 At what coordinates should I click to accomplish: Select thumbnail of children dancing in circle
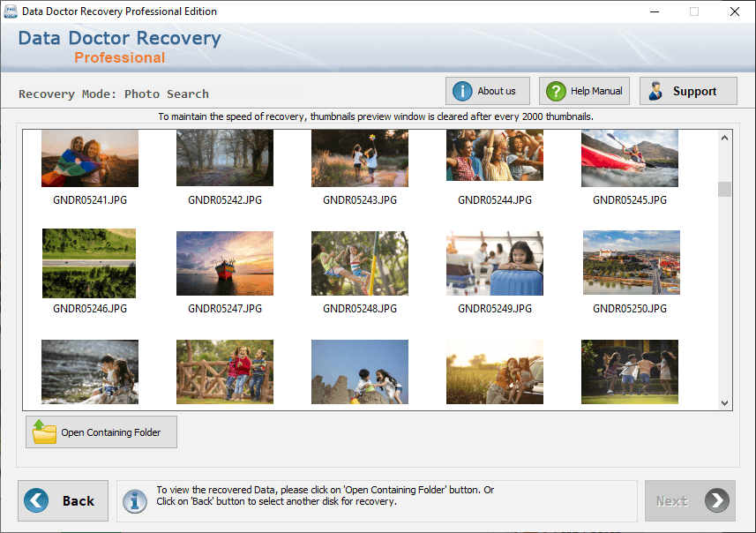click(x=630, y=372)
